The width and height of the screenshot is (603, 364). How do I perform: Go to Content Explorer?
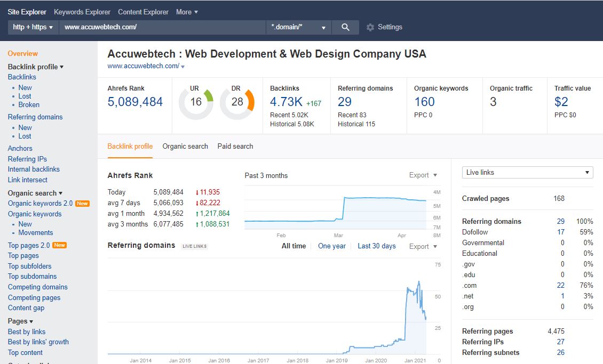click(143, 12)
